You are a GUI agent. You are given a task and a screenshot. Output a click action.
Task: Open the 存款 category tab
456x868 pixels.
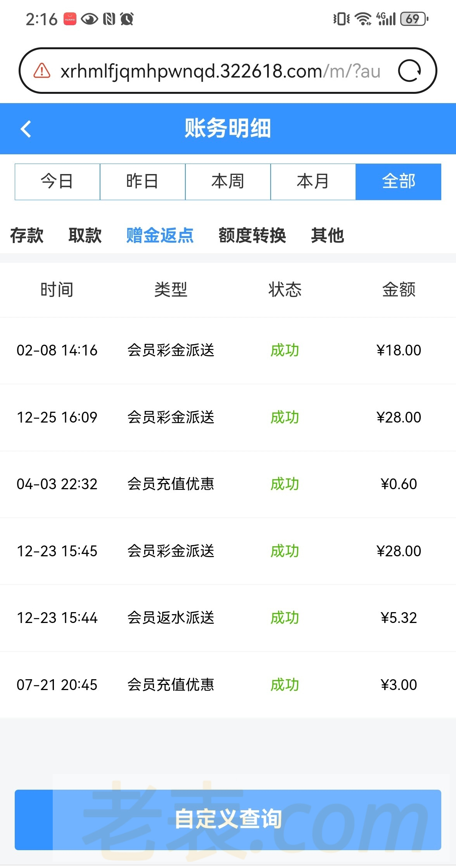point(27,235)
